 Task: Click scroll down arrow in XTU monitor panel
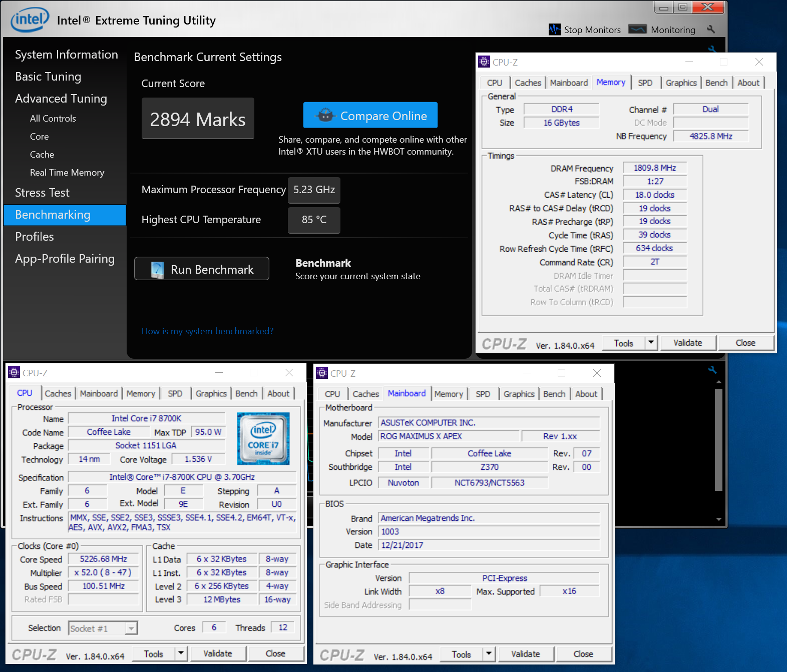click(x=718, y=519)
